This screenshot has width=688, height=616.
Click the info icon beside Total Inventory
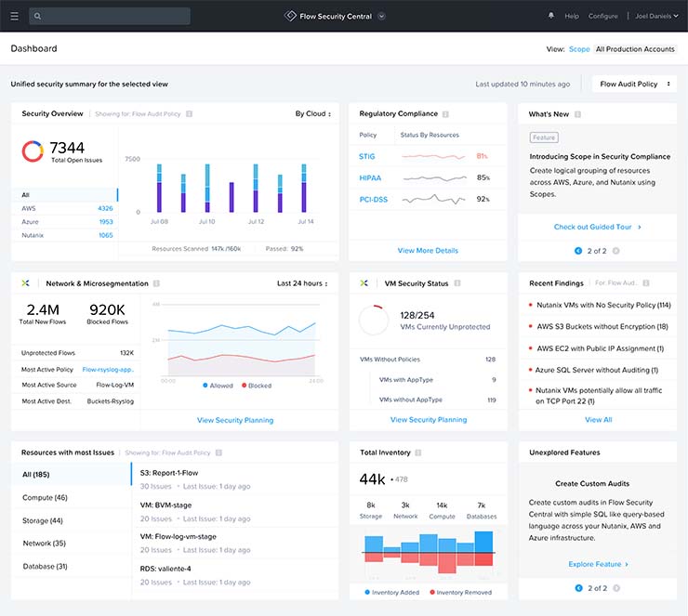tap(419, 452)
